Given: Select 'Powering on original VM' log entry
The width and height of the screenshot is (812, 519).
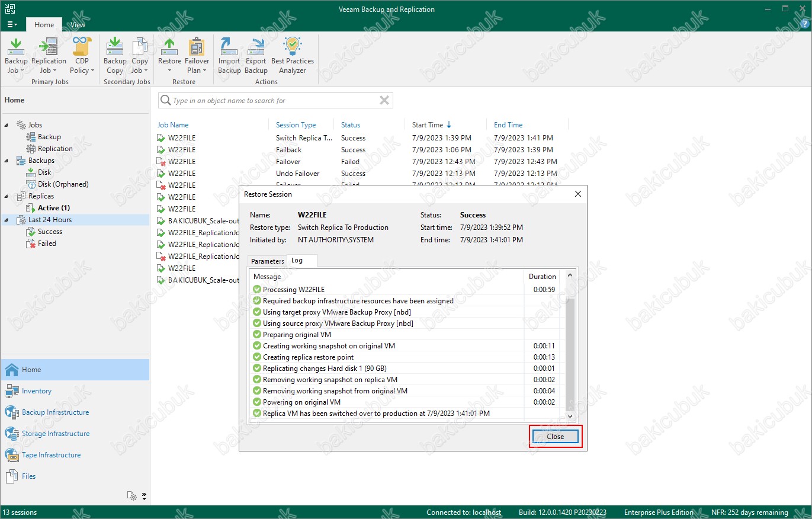Looking at the screenshot, I should pos(405,402).
